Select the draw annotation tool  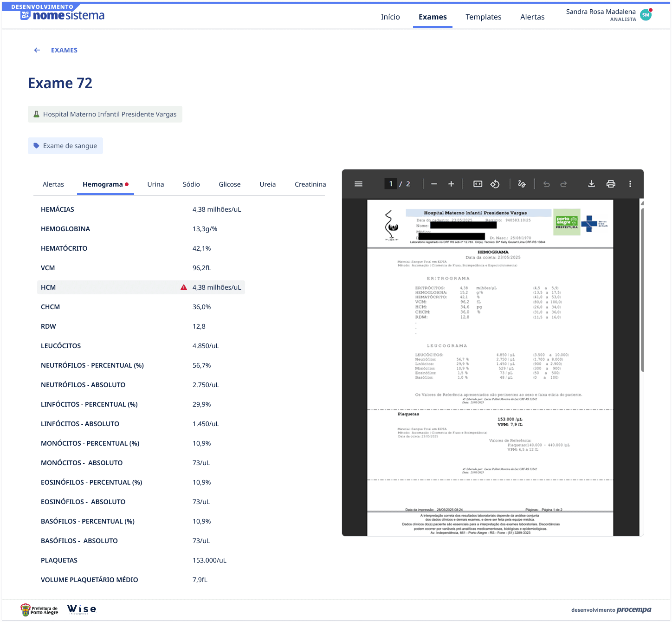522,183
